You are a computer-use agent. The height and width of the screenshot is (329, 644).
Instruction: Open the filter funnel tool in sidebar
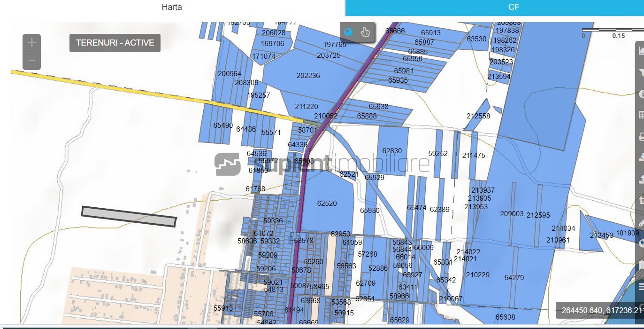click(x=641, y=72)
